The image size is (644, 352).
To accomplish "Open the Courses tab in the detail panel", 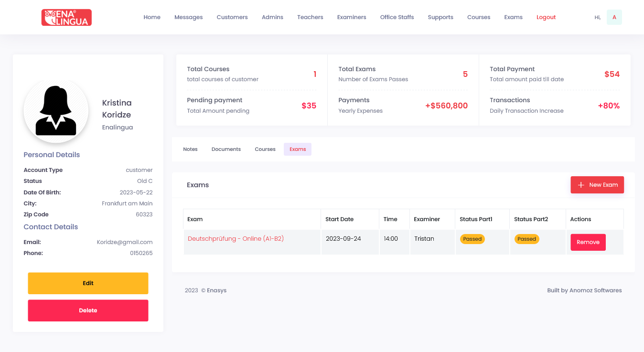I will [265, 149].
